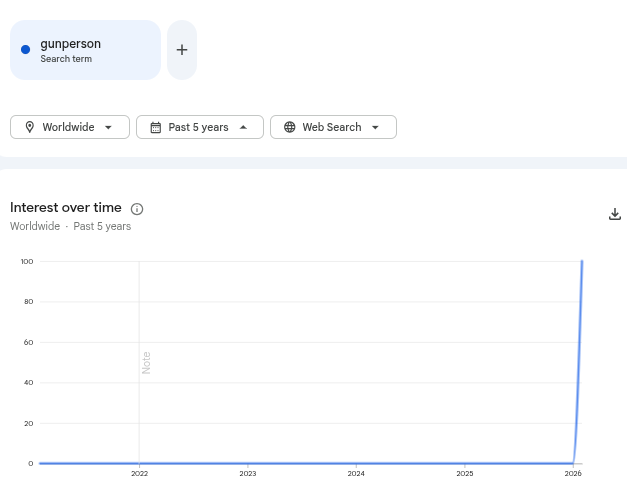
Task: Click the peak of the blue trend line
Action: [582, 261]
